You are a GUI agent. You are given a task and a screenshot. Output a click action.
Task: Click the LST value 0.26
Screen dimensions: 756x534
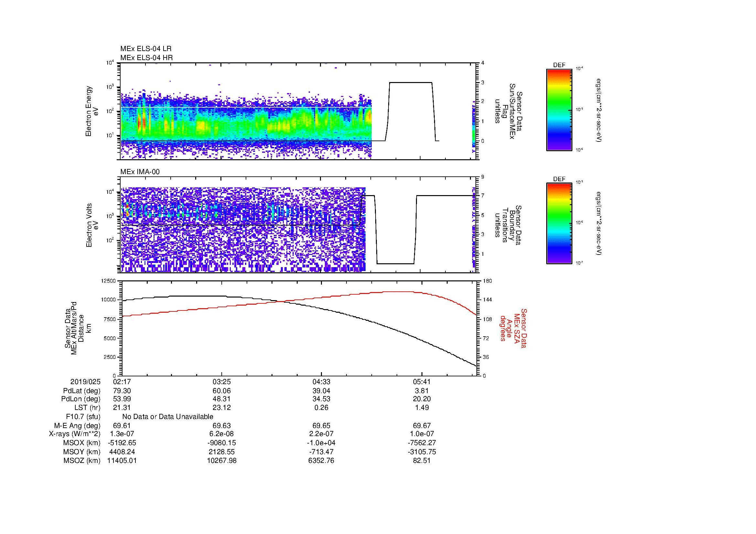pyautogui.click(x=321, y=408)
